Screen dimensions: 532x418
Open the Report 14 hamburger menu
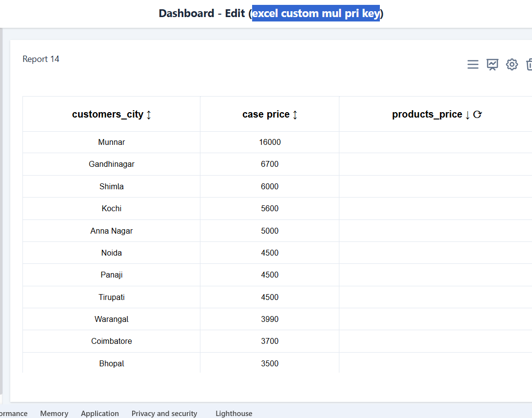(x=473, y=64)
